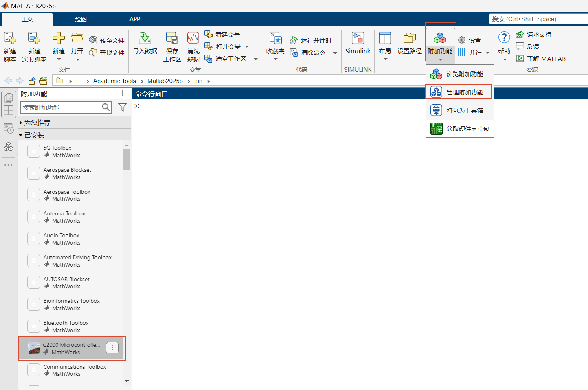
Task: Open the files panel sidebar icon
Action: pos(9,98)
